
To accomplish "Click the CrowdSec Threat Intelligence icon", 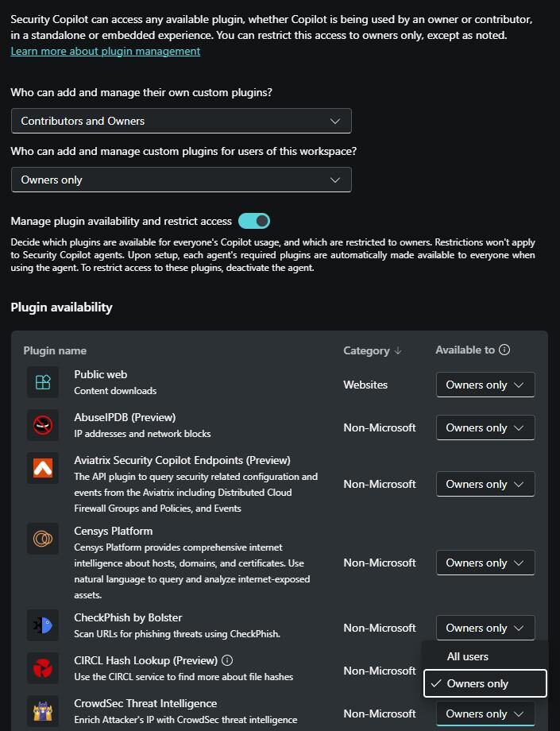I will click(43, 711).
